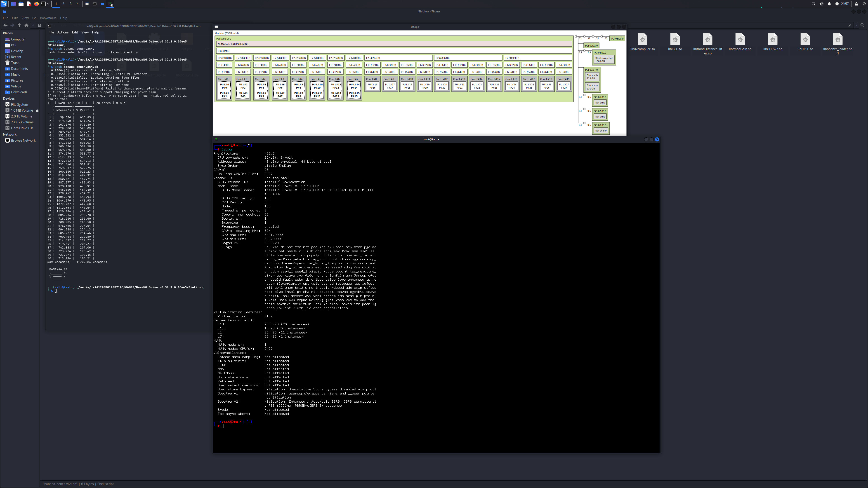
Task: Expand the terminal launcher dropdown arrow
Action: (49, 4)
